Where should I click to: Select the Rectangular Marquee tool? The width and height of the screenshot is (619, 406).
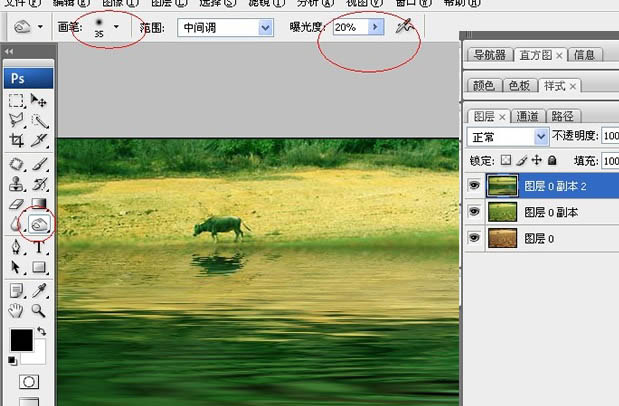tap(17, 100)
